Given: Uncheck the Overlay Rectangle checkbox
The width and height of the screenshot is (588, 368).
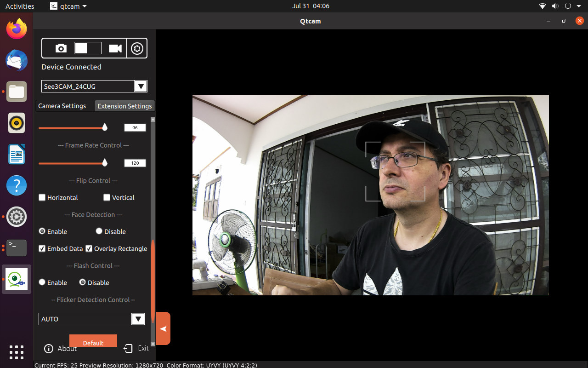Looking at the screenshot, I should [89, 248].
